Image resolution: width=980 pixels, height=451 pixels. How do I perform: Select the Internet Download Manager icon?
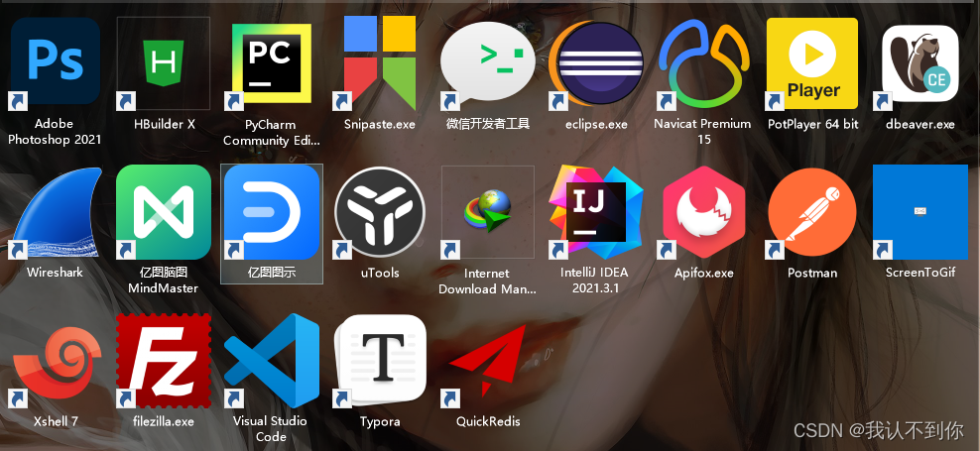pos(487,212)
